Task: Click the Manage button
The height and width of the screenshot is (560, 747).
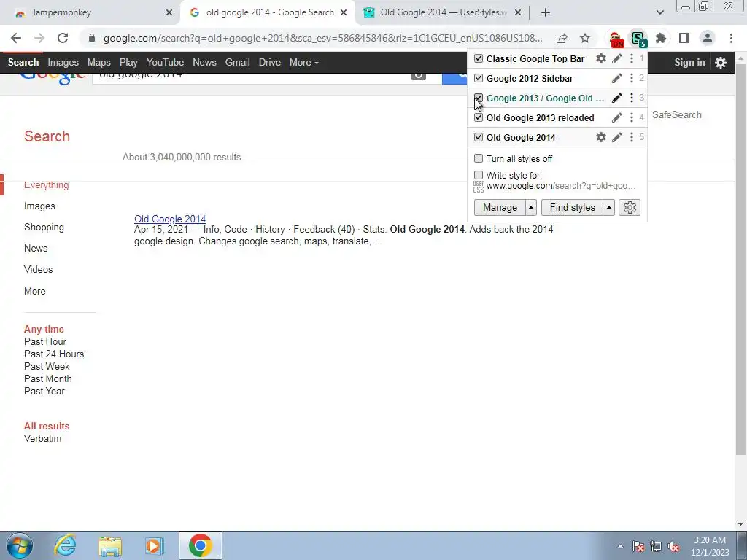Action: point(500,207)
